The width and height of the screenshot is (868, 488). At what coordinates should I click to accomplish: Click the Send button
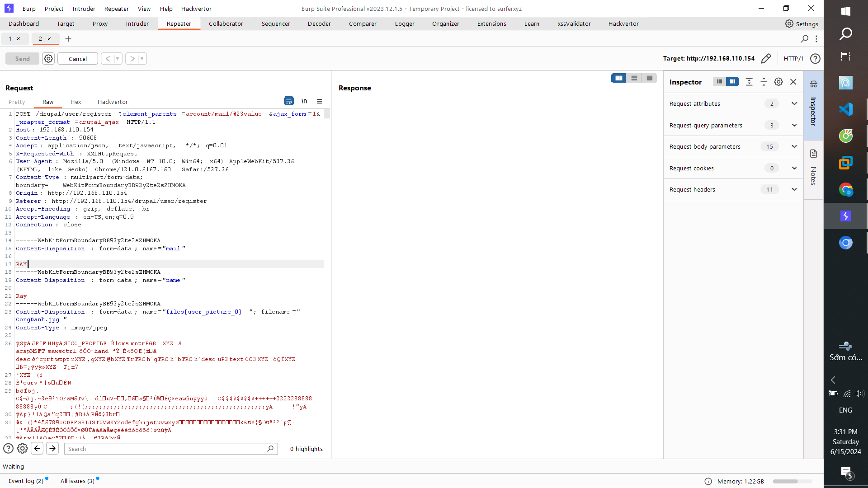pyautogui.click(x=22, y=59)
